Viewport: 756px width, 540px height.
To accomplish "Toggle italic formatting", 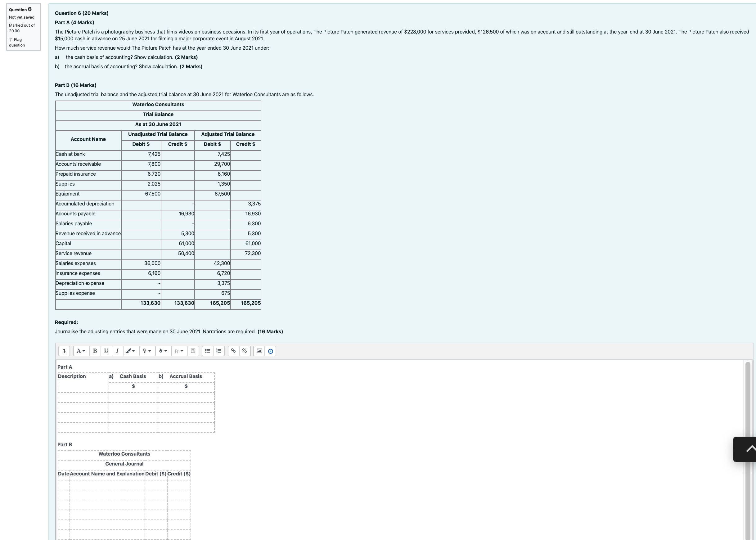I will (117, 351).
